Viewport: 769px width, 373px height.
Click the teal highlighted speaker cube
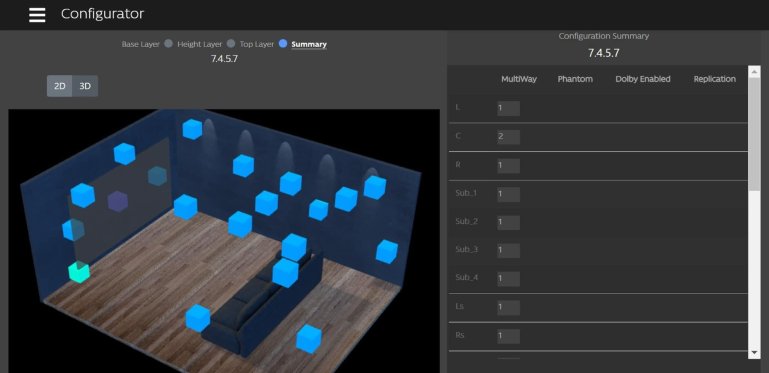78,272
